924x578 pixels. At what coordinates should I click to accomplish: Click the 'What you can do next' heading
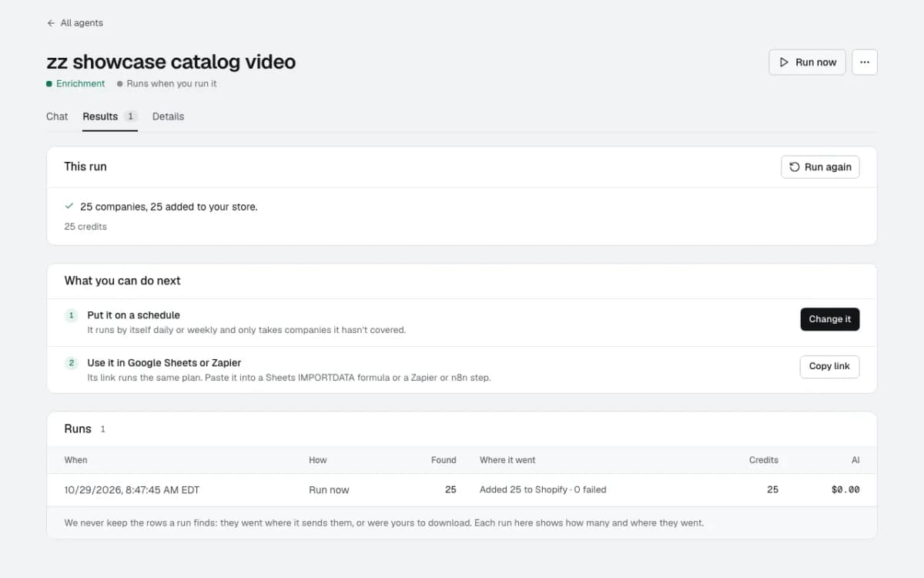[122, 281]
